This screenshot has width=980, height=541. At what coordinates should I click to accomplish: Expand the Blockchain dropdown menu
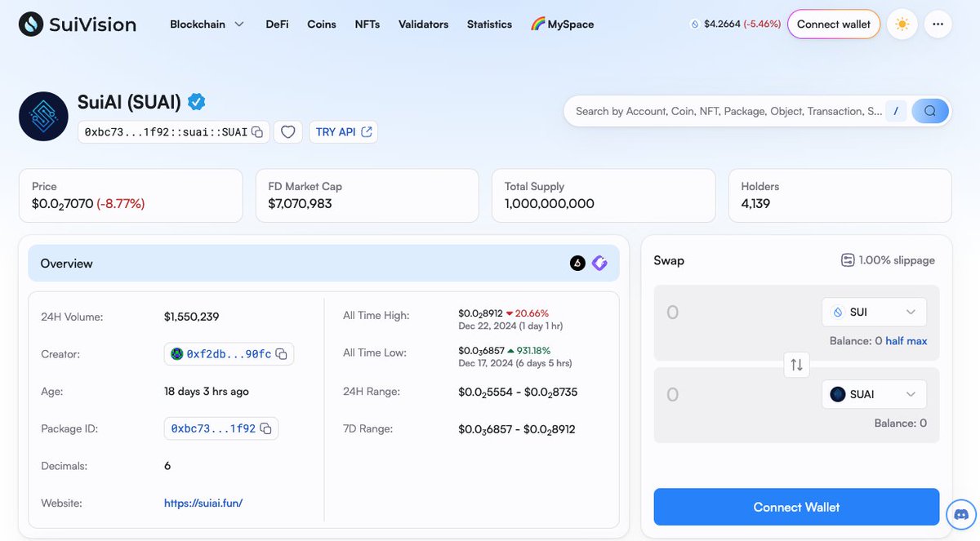(x=207, y=24)
